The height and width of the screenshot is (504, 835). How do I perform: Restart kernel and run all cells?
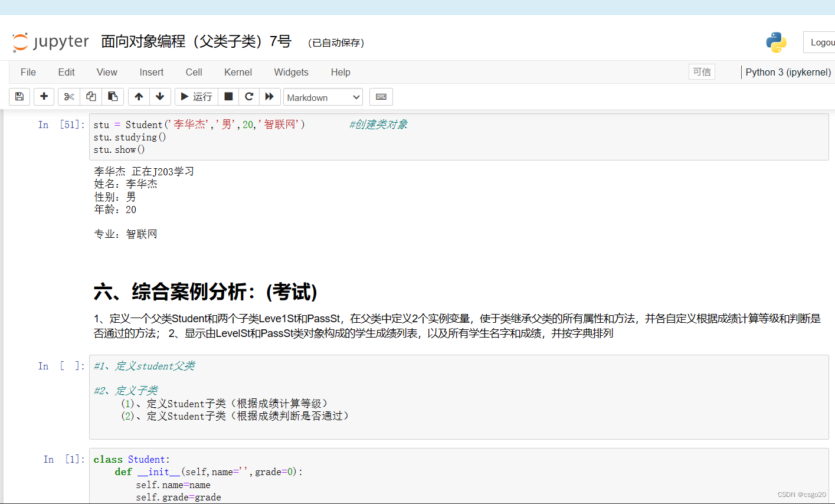click(270, 97)
